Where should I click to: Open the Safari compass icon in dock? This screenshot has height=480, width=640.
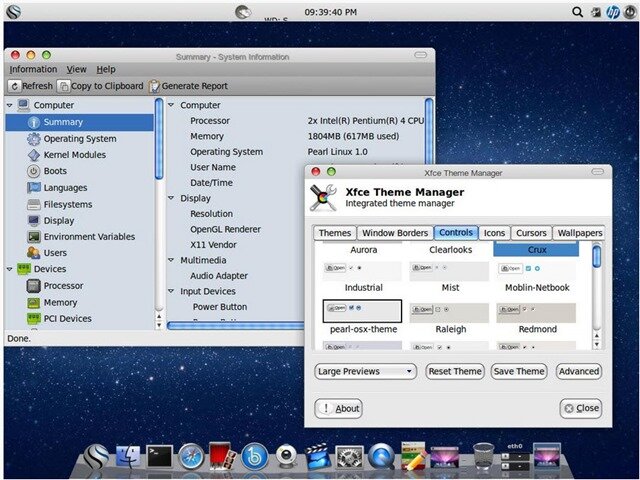pyautogui.click(x=191, y=456)
